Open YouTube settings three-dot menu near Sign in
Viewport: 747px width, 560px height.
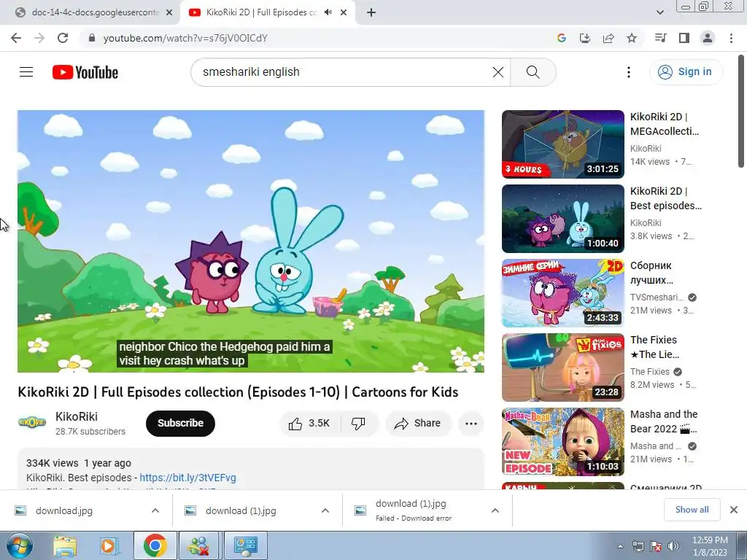629,72
